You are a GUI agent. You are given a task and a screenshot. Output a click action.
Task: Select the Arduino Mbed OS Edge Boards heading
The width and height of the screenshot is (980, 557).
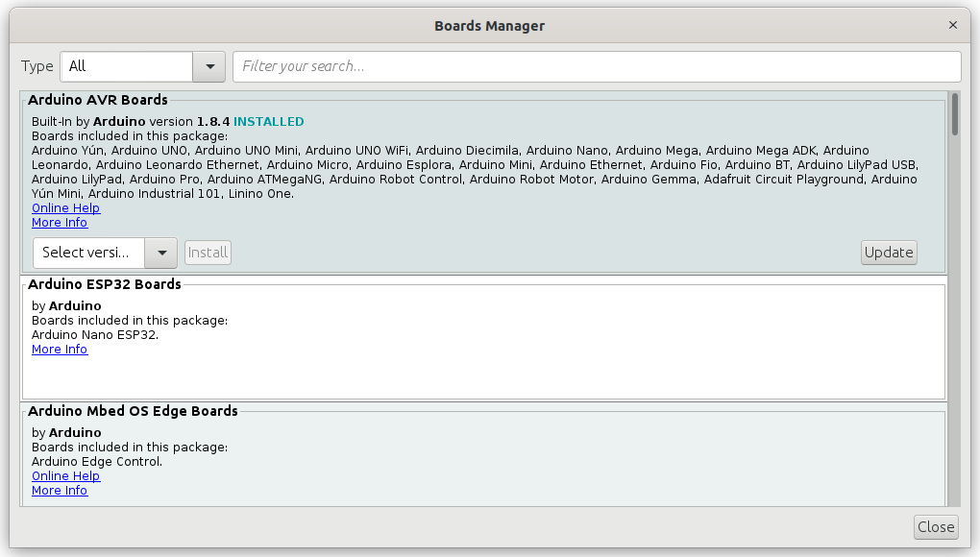pyautogui.click(x=133, y=411)
